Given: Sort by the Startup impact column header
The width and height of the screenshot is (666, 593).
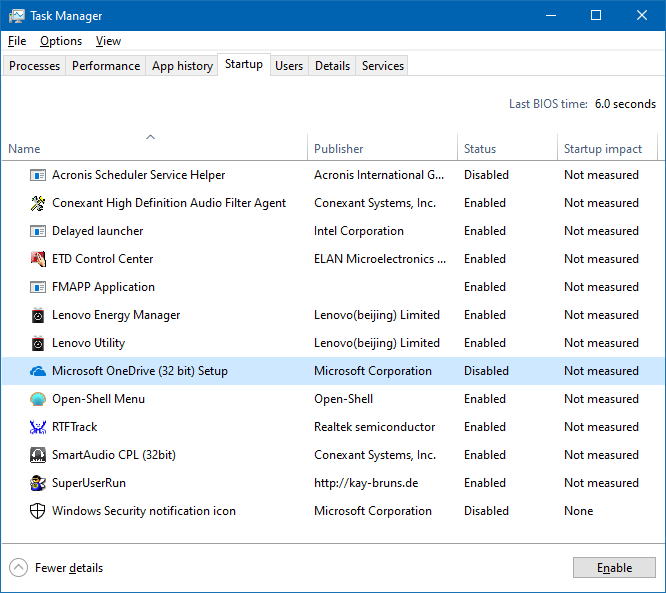Looking at the screenshot, I should coord(607,146).
